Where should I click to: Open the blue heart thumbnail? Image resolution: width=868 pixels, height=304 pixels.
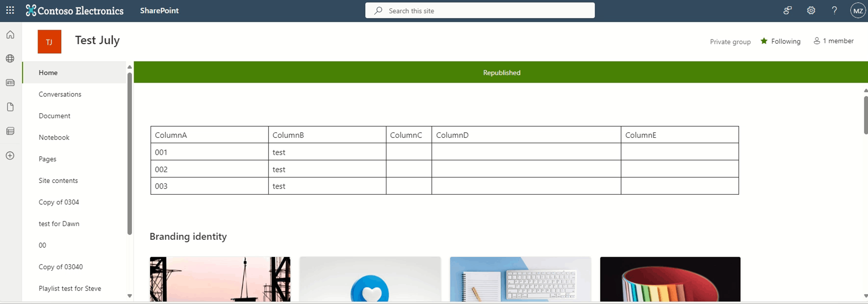tap(370, 279)
